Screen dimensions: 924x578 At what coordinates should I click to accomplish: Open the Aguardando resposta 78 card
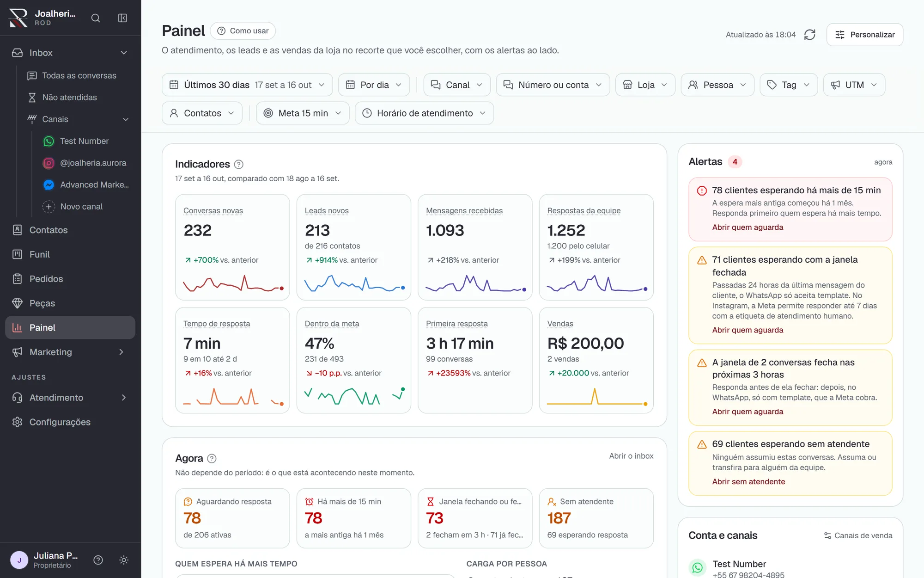tap(232, 518)
